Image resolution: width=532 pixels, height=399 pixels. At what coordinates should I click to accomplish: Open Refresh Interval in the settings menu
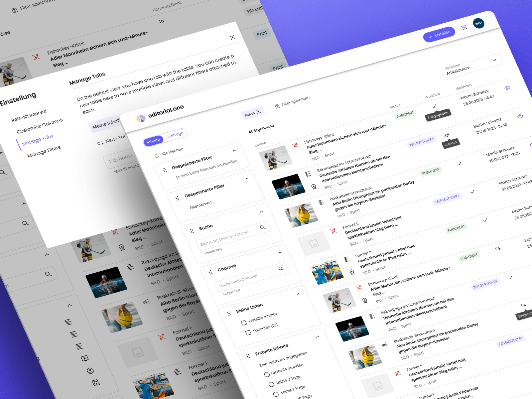click(29, 115)
